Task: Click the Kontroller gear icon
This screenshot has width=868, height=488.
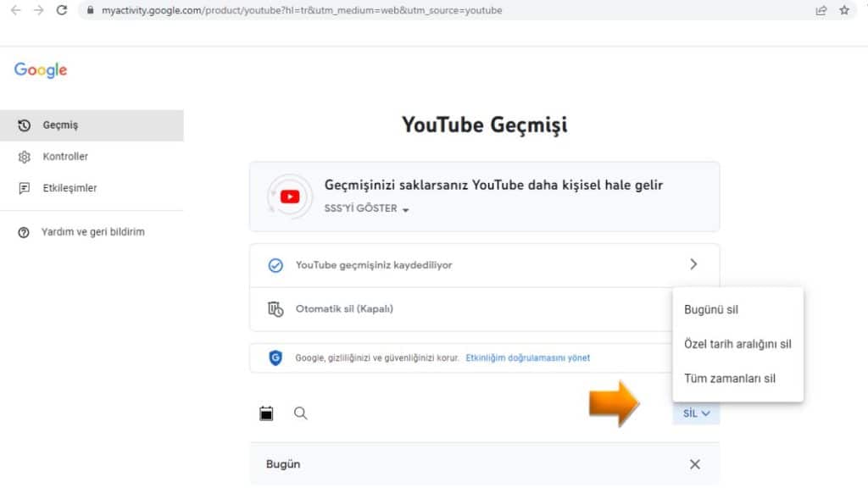Action: 24,157
